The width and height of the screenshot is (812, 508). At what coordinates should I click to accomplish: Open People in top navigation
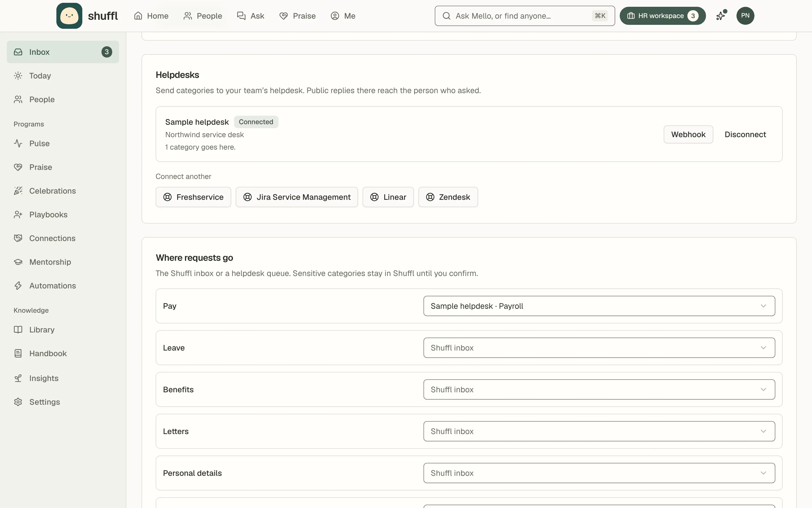(x=203, y=16)
